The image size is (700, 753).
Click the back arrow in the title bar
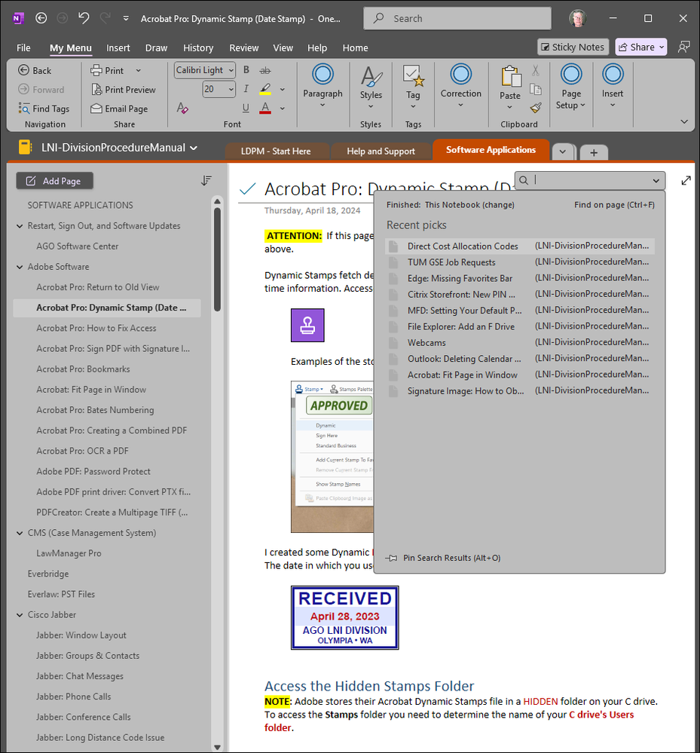[x=41, y=18]
